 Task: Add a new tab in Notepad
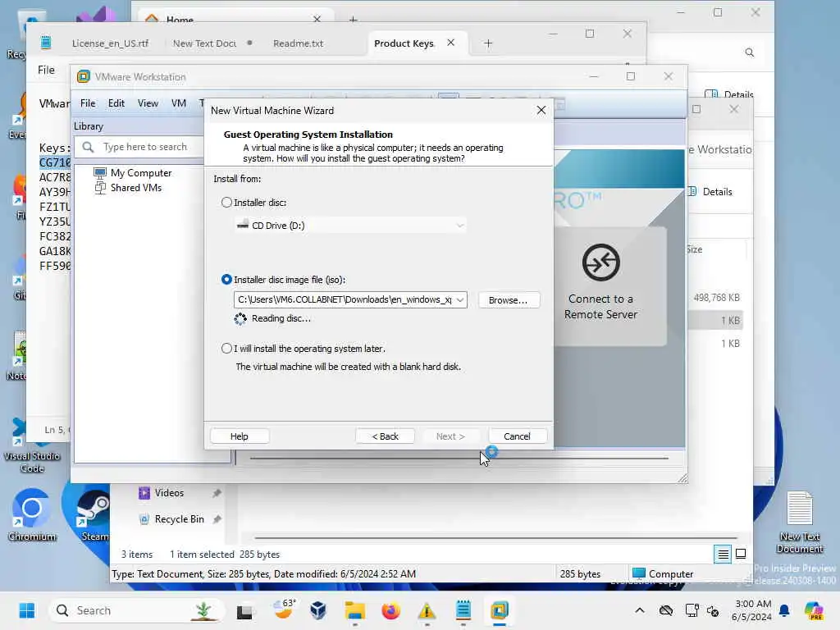pyautogui.click(x=487, y=43)
